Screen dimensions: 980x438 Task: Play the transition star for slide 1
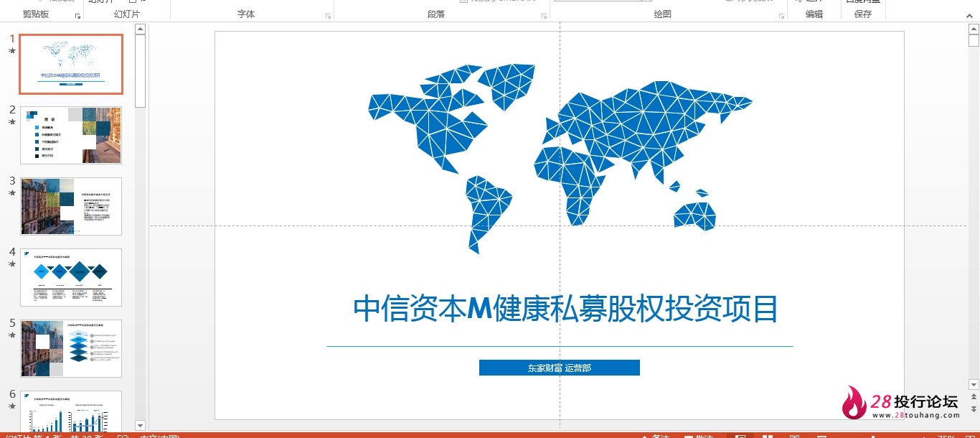(x=11, y=51)
